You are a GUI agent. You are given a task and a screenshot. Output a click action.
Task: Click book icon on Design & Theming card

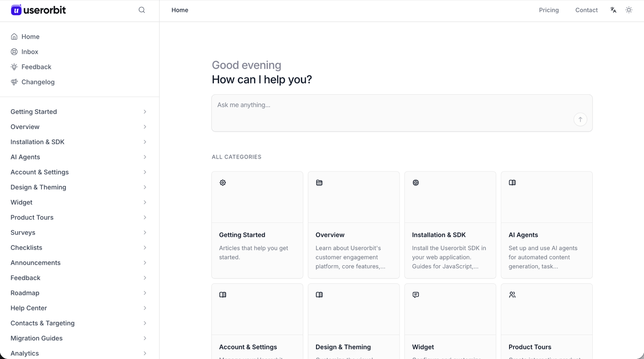pyautogui.click(x=319, y=295)
